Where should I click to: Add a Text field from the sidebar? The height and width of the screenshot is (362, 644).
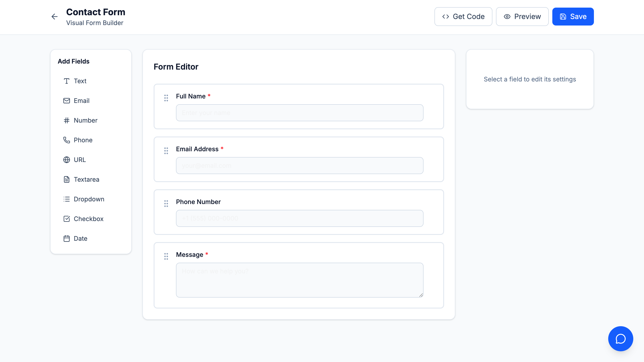80,81
